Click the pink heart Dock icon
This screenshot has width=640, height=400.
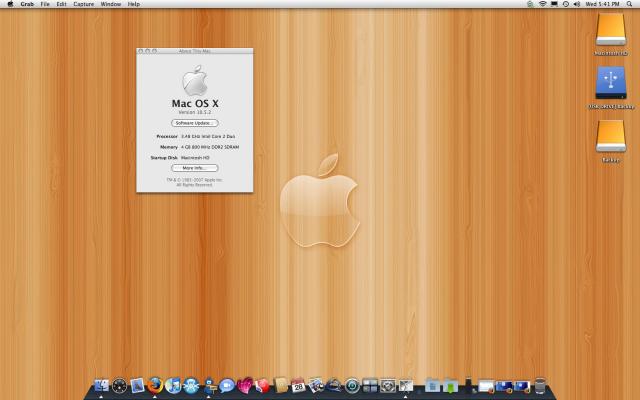[244, 385]
